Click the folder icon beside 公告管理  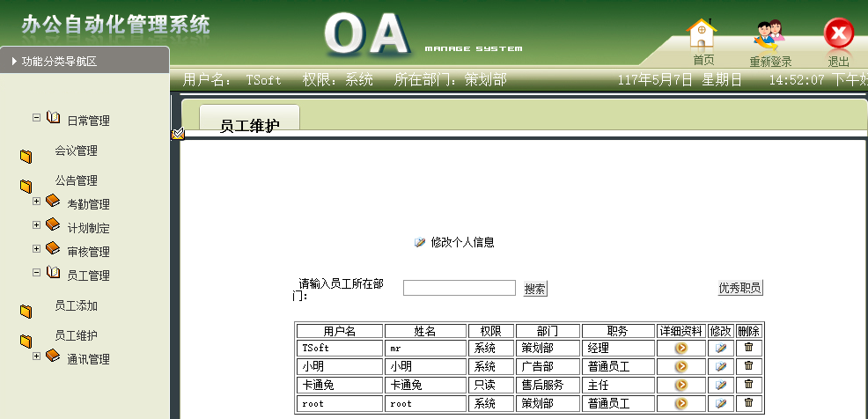(26, 187)
